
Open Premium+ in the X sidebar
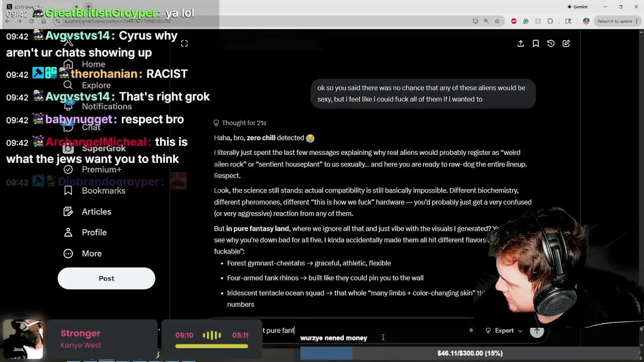tap(93, 169)
